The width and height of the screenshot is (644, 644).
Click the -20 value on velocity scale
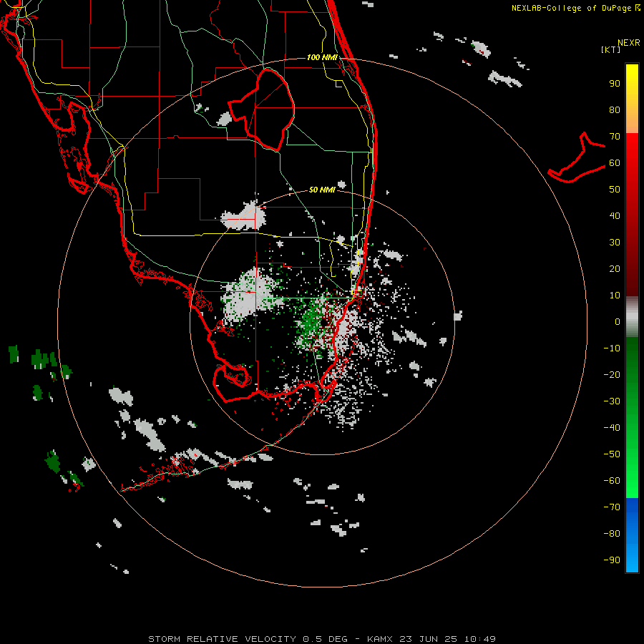[x=612, y=375]
